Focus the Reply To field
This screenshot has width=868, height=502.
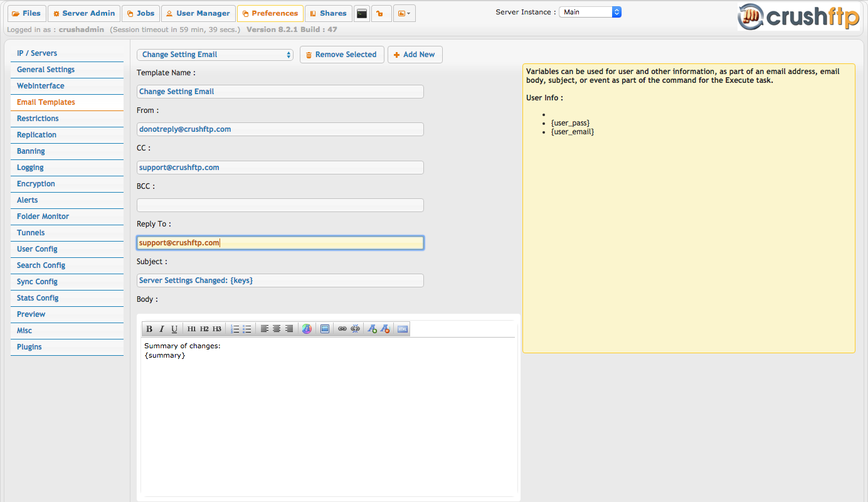tap(280, 243)
